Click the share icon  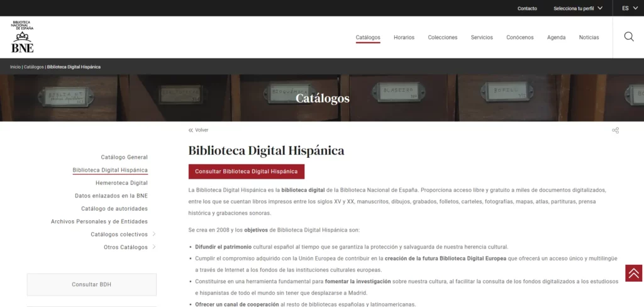tap(615, 130)
